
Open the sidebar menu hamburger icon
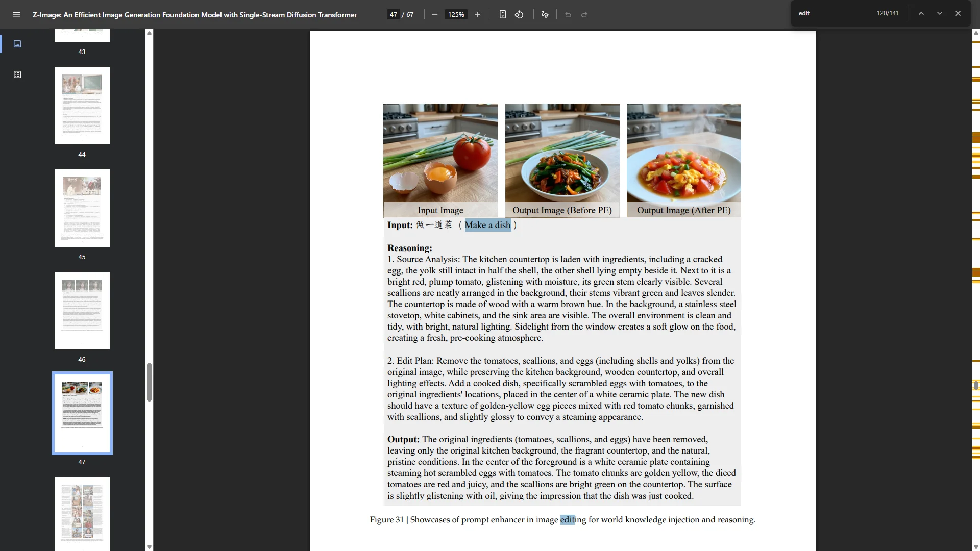(x=16, y=14)
